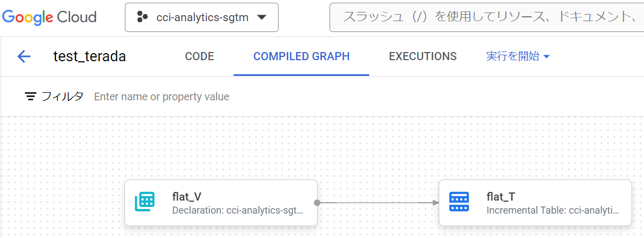Viewport: 644px width, 238px height.
Task: Click the edge connecting flat_V to flat_T
Action: [377, 203]
